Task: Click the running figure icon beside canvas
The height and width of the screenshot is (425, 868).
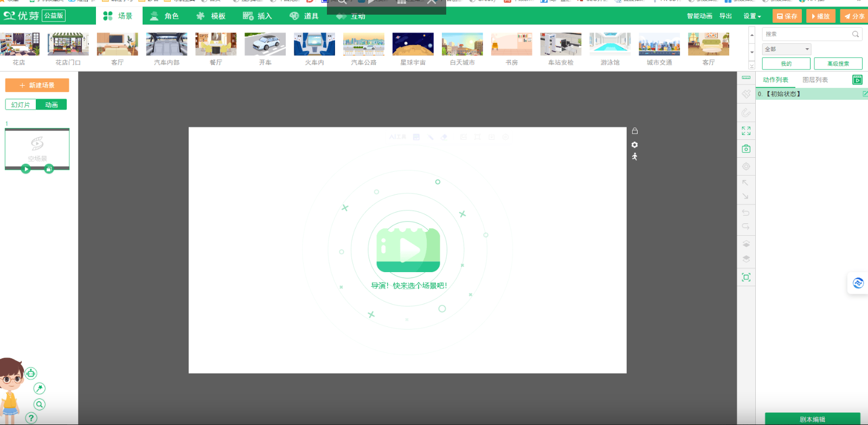Action: 635,157
